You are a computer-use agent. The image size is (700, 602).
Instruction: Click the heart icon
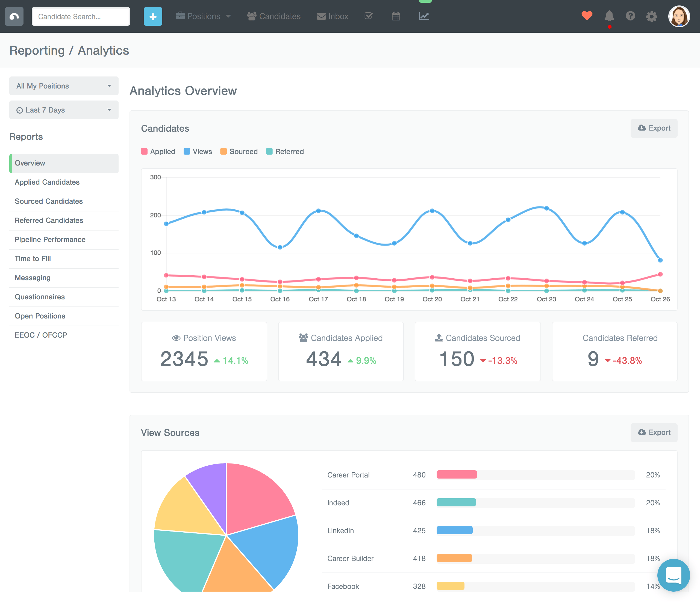pyautogui.click(x=587, y=16)
